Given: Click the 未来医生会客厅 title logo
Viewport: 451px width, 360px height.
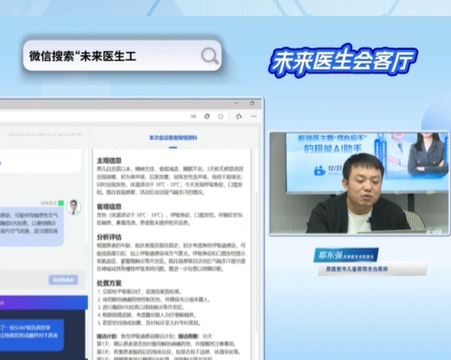Looking at the screenshot, I should coord(343,61).
